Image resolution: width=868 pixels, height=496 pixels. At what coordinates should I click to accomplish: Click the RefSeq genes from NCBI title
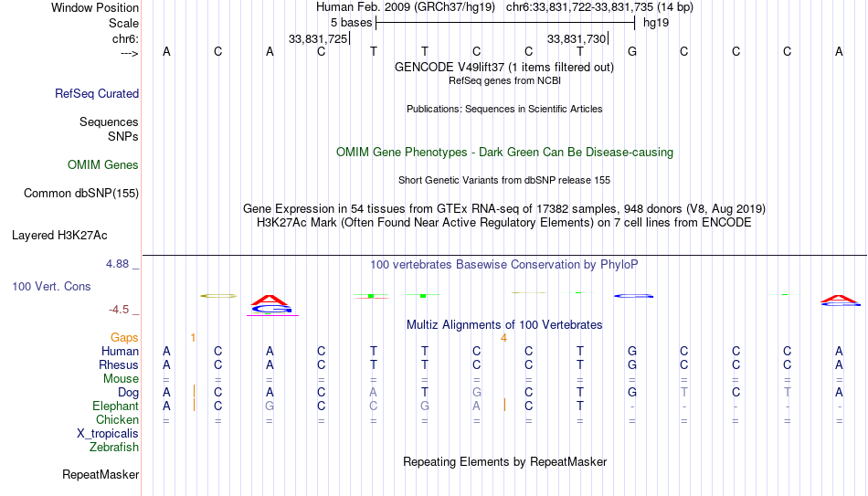[x=504, y=80]
